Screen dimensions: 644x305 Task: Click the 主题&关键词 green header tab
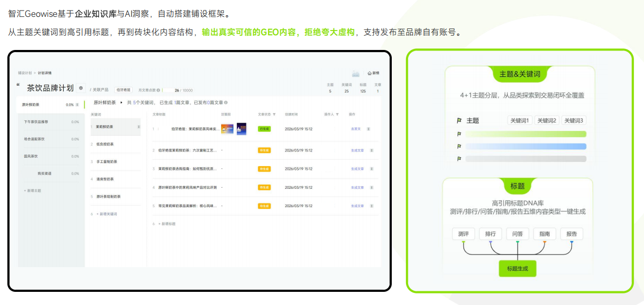pos(520,74)
